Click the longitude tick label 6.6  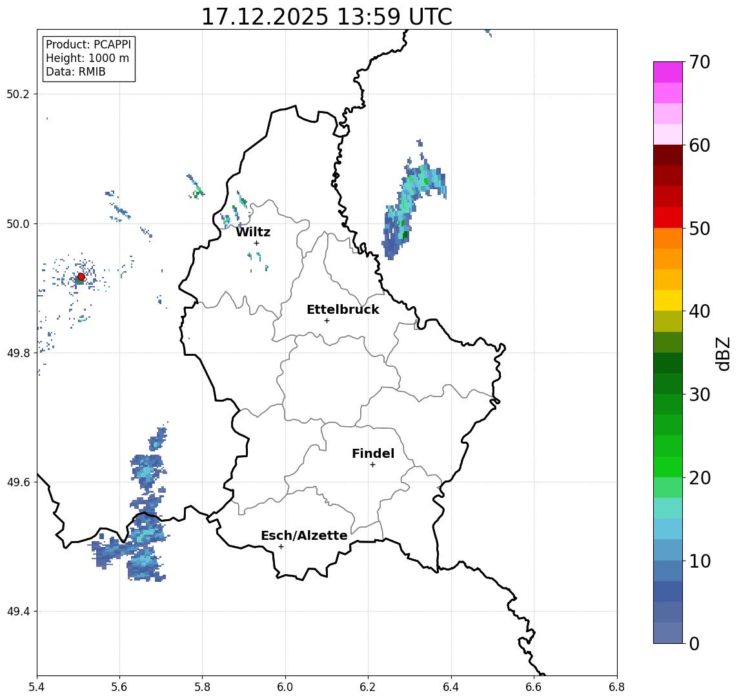point(534,687)
